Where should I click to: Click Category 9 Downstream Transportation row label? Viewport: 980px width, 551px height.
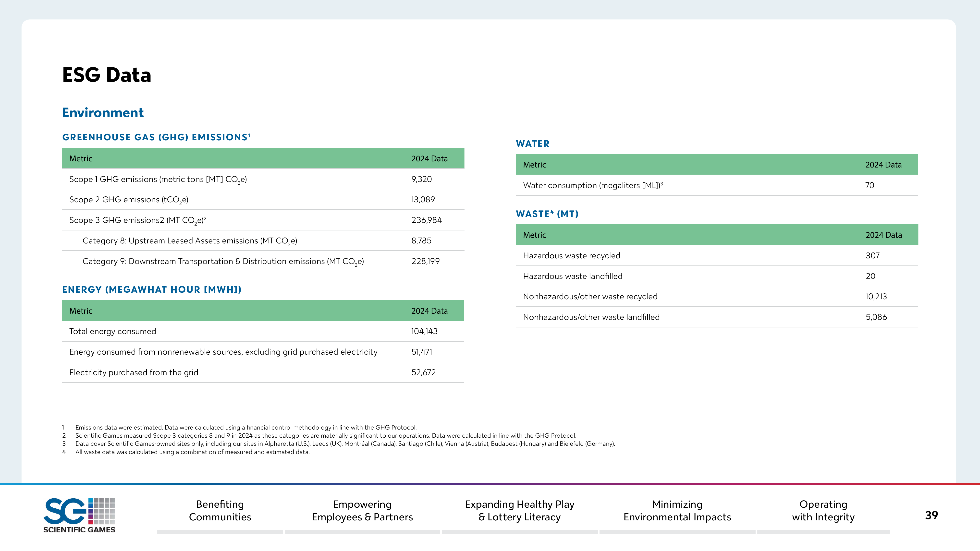[223, 262]
